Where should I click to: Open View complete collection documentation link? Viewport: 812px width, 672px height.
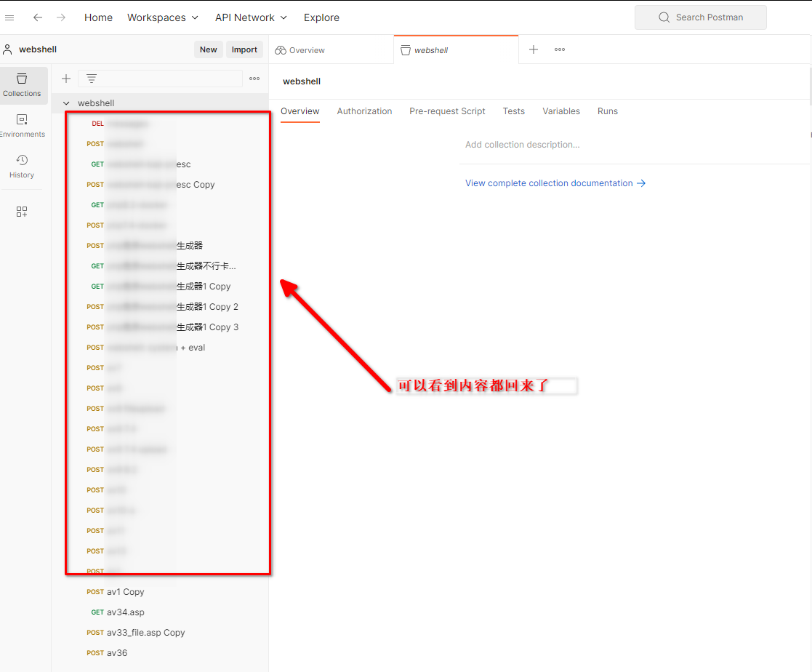(x=555, y=183)
